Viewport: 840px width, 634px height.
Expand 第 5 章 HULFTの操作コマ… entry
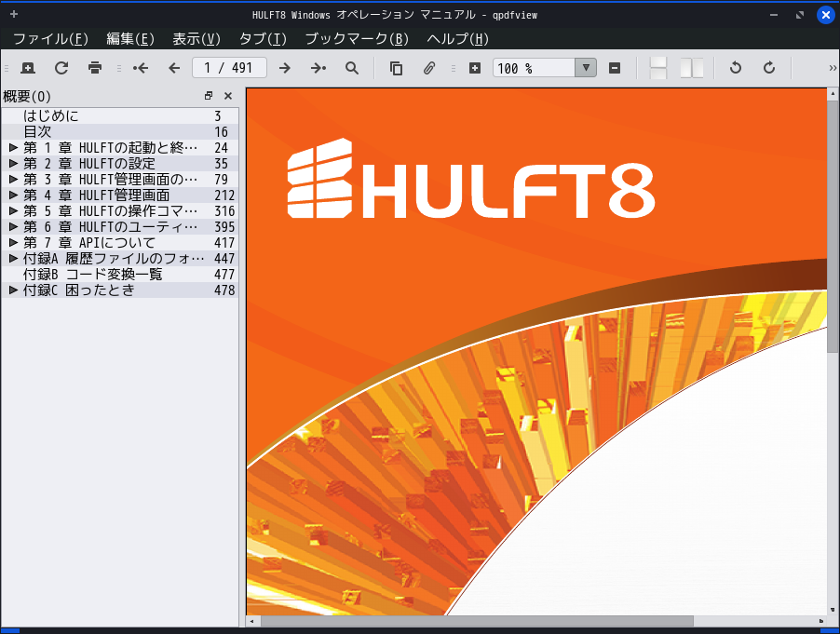coord(13,210)
